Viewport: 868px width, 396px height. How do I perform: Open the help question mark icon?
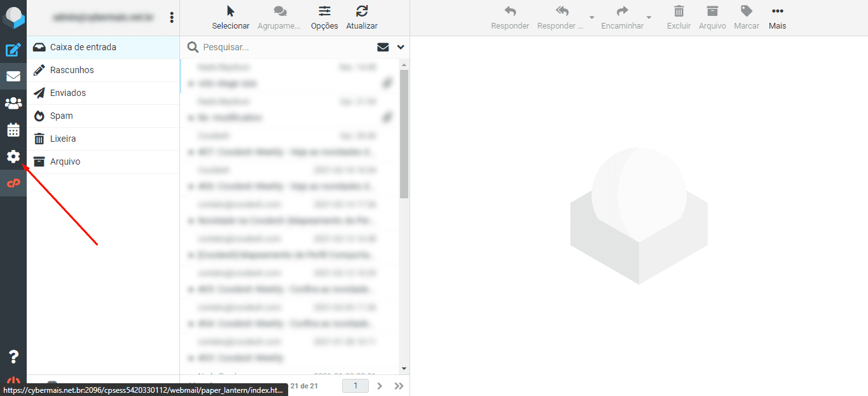(13, 357)
